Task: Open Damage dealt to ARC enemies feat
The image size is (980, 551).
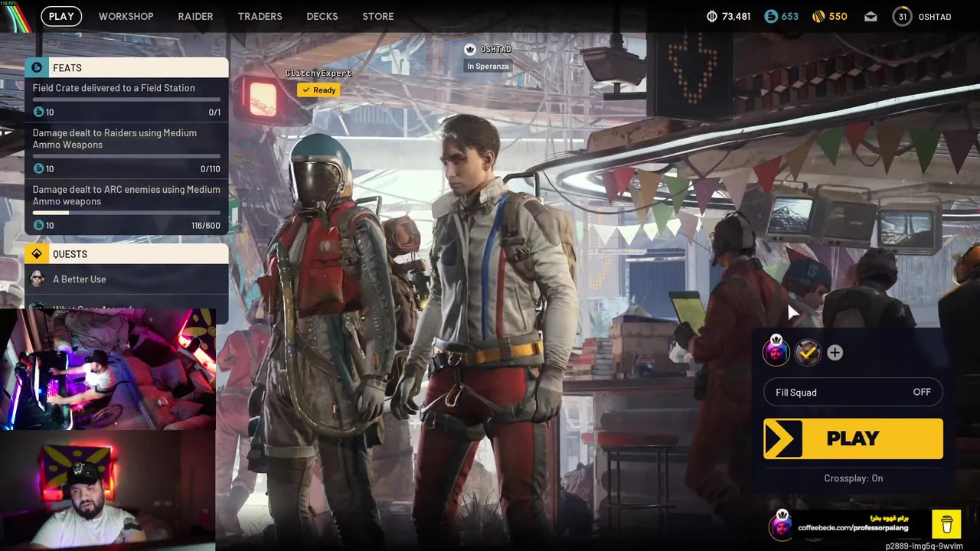Action: point(126,207)
